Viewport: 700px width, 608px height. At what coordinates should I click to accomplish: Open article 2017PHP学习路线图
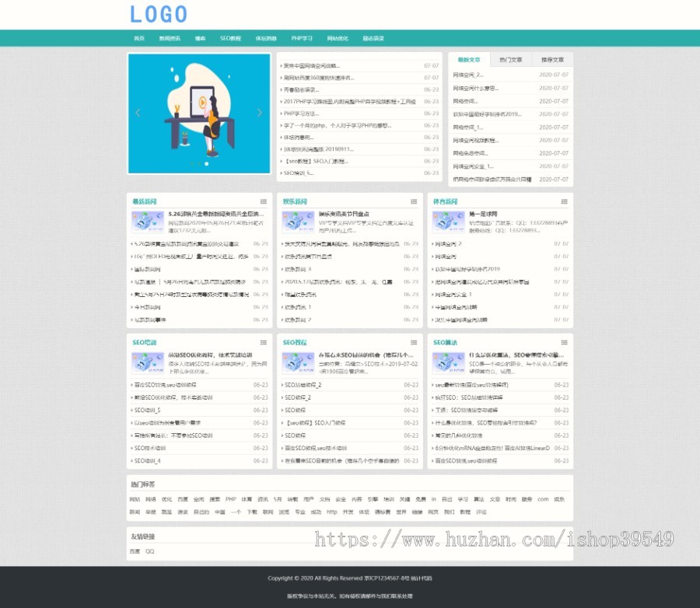click(349, 102)
